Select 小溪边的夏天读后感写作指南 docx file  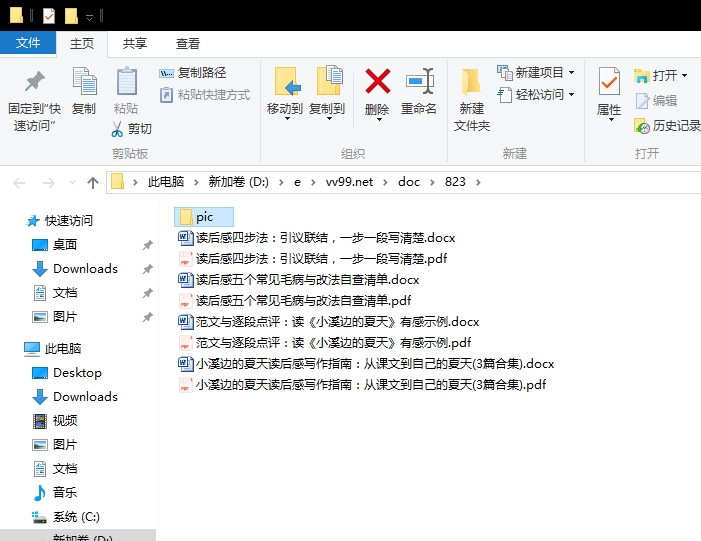366,364
